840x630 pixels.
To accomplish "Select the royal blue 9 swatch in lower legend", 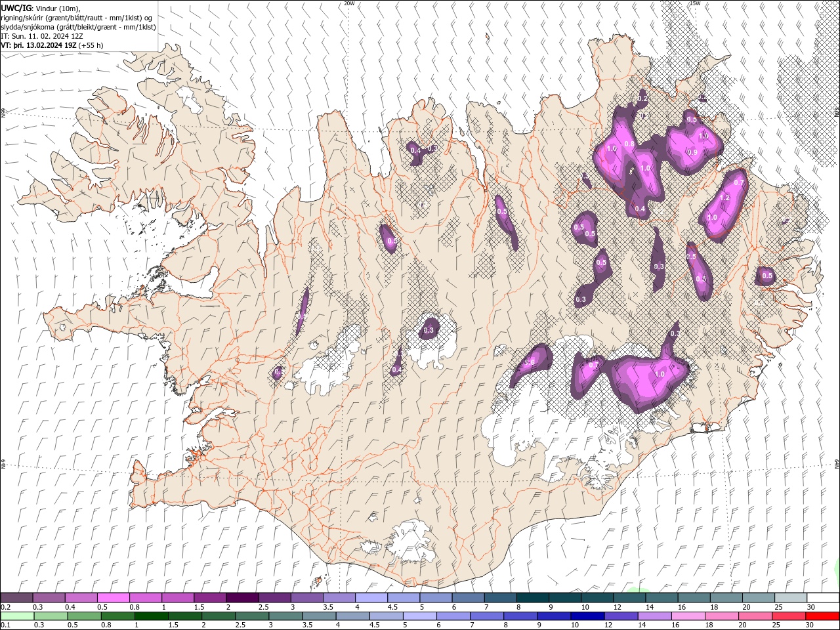I will point(555,616).
